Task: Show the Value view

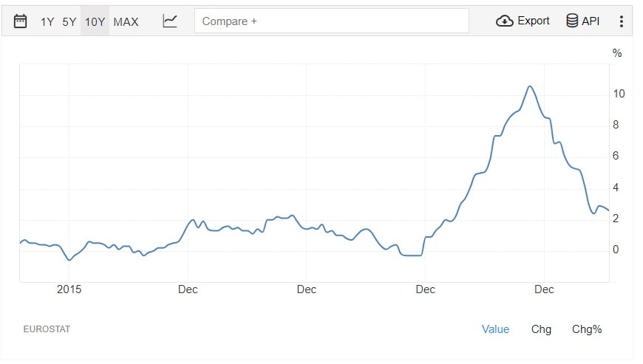Action: 495,329
